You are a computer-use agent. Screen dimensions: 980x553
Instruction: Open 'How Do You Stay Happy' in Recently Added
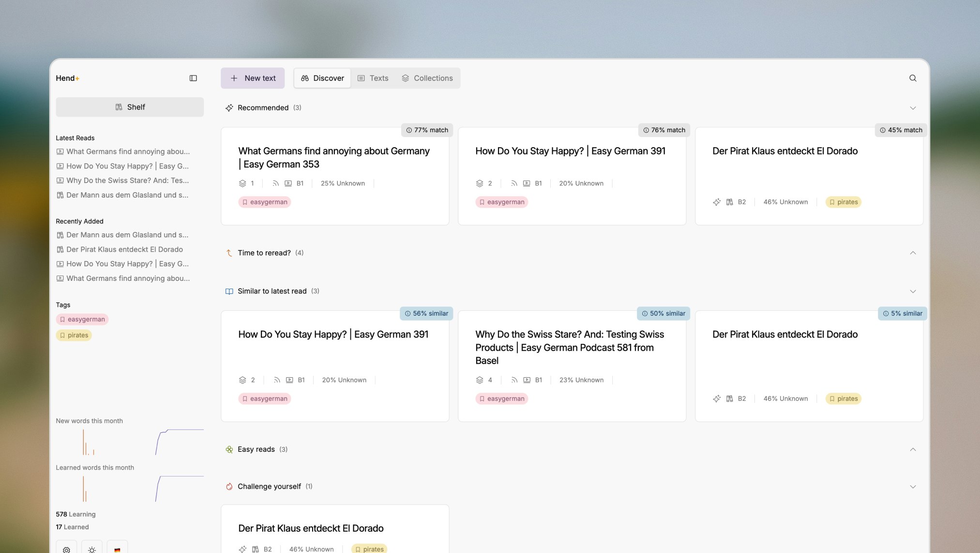pos(123,264)
